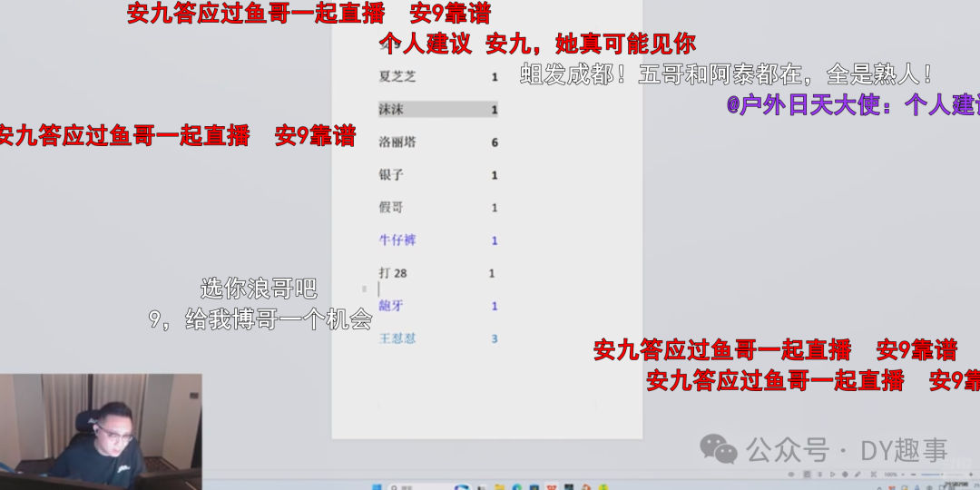Open the 100% zoom level dropdown
Screen dimensions: 980x490
click(894, 475)
